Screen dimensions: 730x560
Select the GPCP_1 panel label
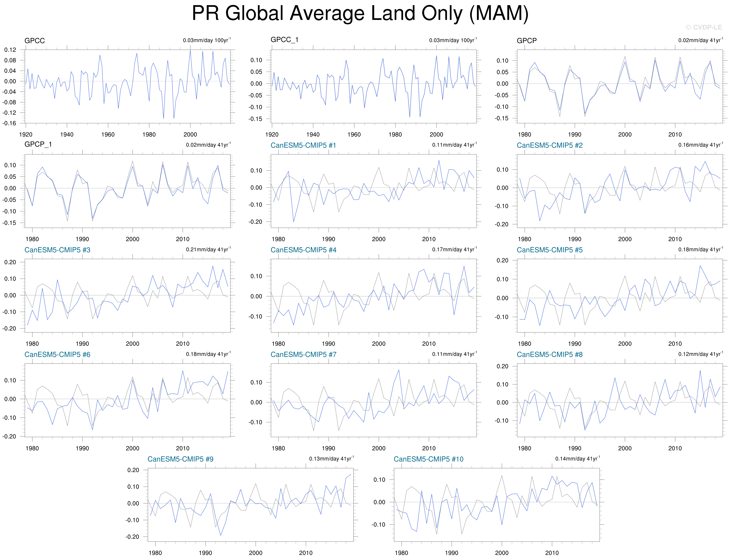(x=38, y=144)
